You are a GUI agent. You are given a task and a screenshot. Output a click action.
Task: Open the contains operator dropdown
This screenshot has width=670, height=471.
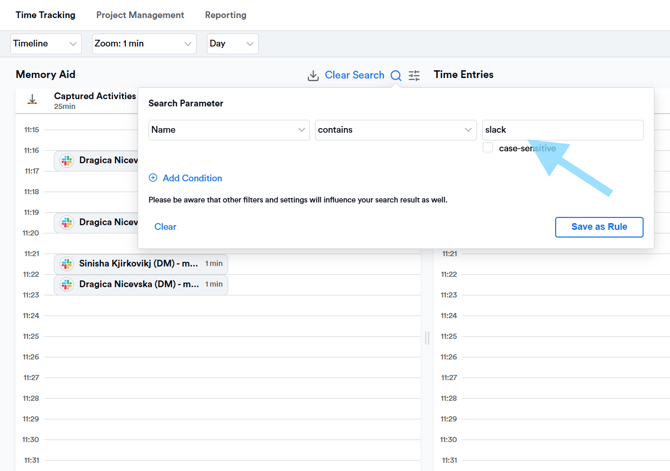(396, 130)
